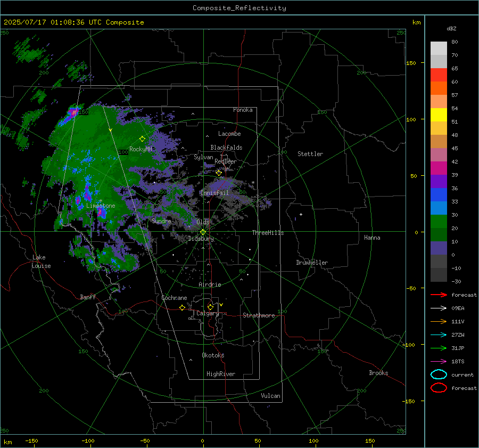Click the -30 dBZ legend value
479x448 pixels.
(x=456, y=281)
